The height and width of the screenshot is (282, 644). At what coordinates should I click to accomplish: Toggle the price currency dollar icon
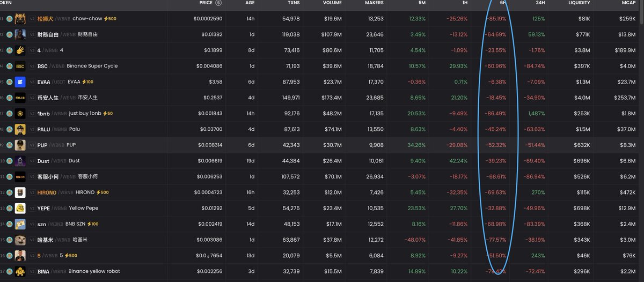tap(218, 3)
